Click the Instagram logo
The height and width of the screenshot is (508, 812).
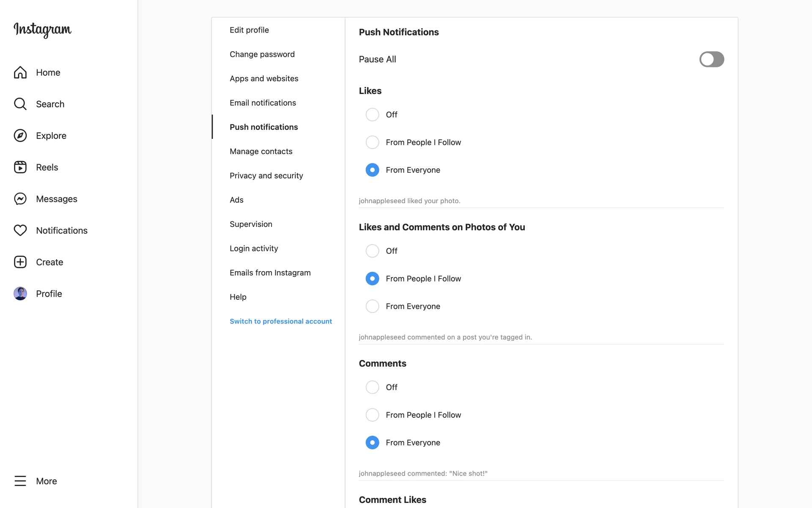[42, 30]
